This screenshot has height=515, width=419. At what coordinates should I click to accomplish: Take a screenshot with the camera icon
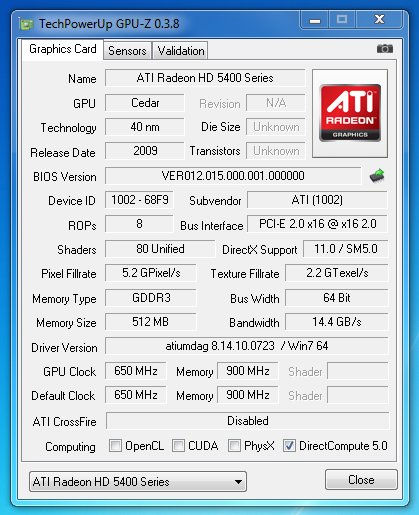[x=385, y=49]
